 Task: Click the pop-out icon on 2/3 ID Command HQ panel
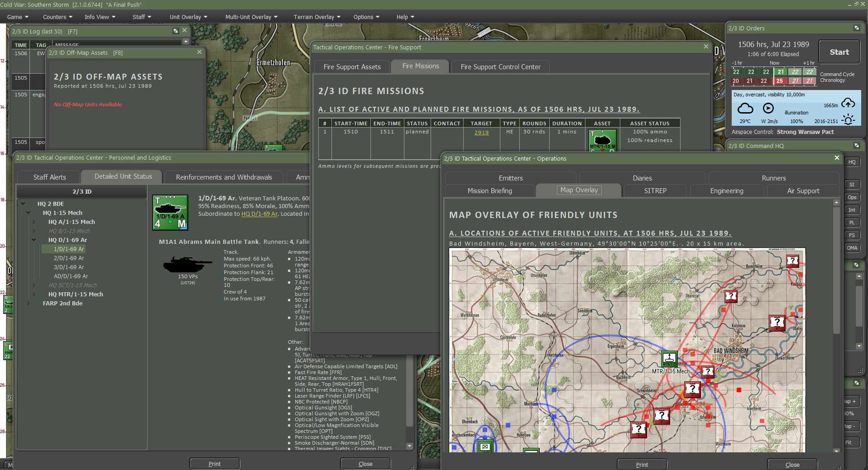pos(856,146)
